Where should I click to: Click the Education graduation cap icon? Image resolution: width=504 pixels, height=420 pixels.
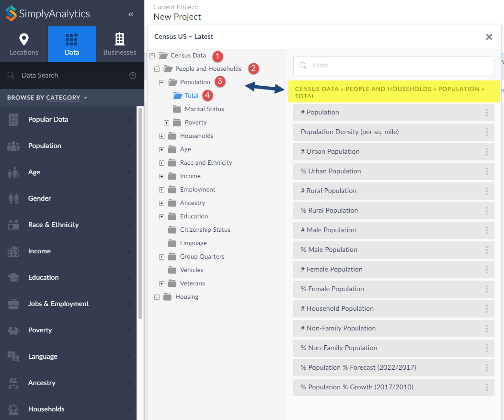click(x=13, y=278)
